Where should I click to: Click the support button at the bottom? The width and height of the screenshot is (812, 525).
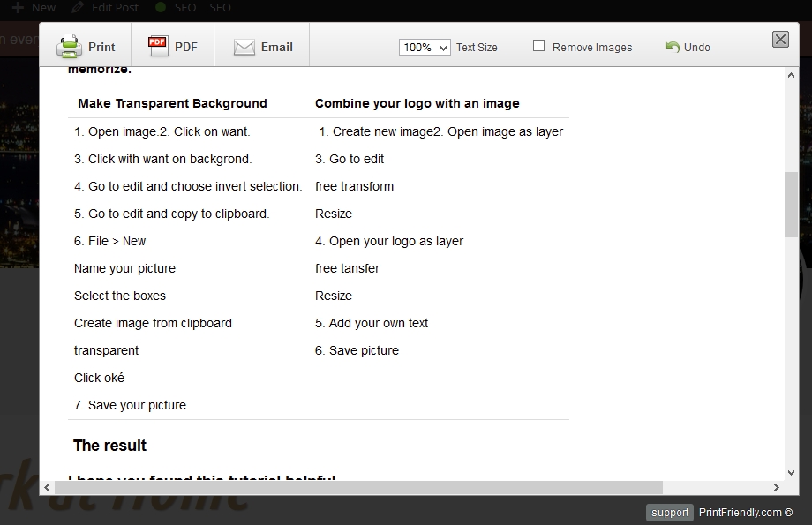670,512
